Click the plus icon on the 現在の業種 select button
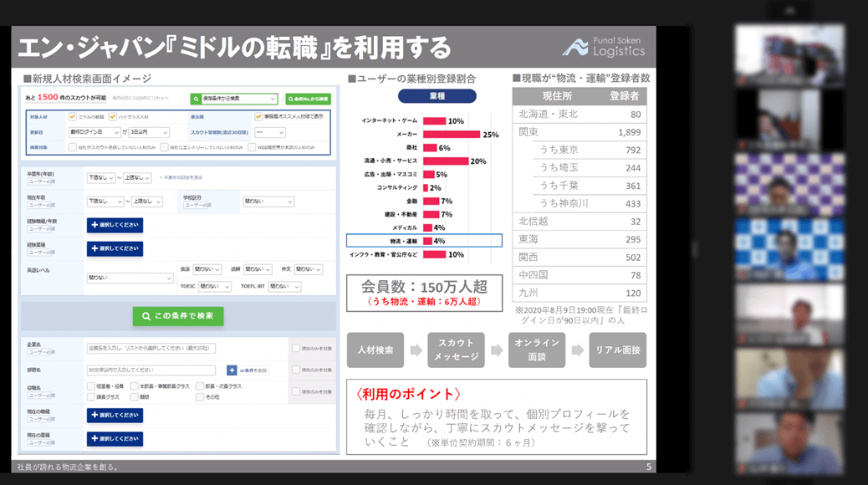 (x=93, y=439)
